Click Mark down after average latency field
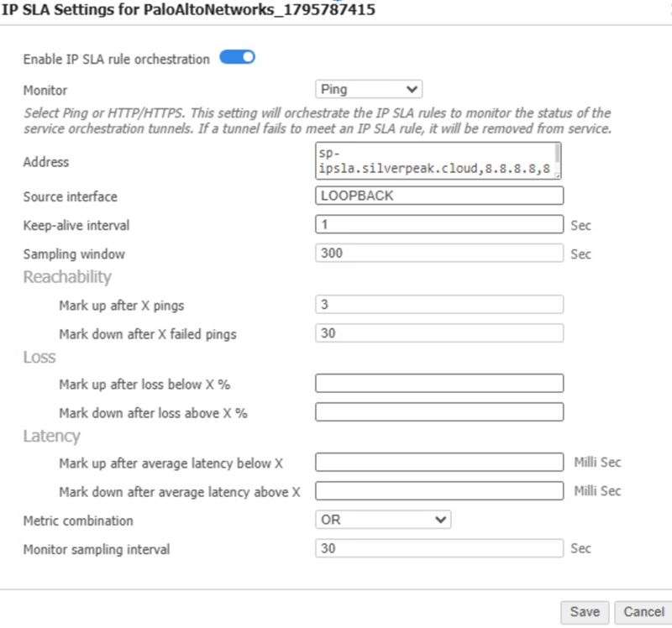672x628 pixels. pos(438,491)
